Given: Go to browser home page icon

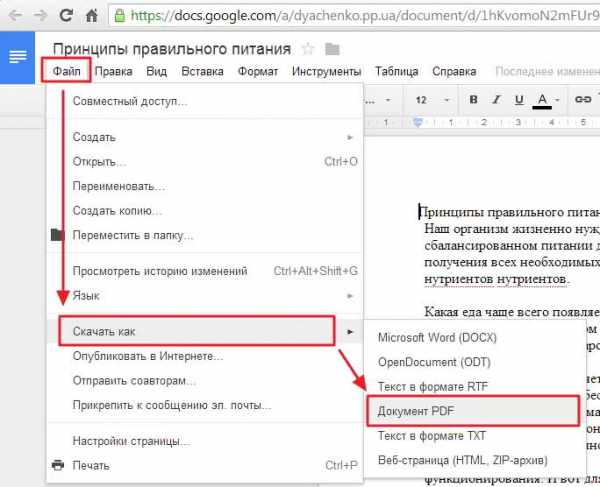Looking at the screenshot, I should coord(92,15).
